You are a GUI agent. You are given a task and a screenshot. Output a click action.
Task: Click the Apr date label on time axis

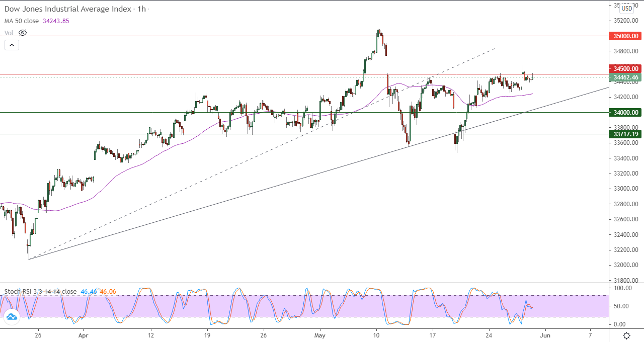pos(84,335)
